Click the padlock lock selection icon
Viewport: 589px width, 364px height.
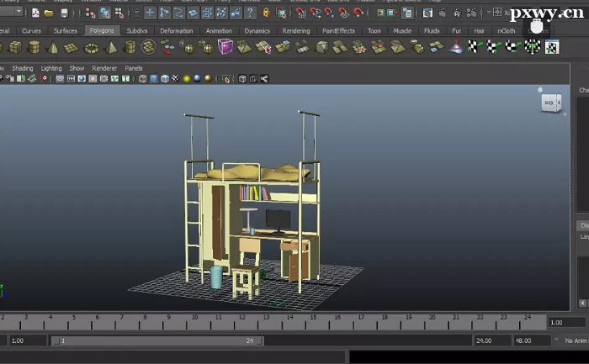point(266,13)
